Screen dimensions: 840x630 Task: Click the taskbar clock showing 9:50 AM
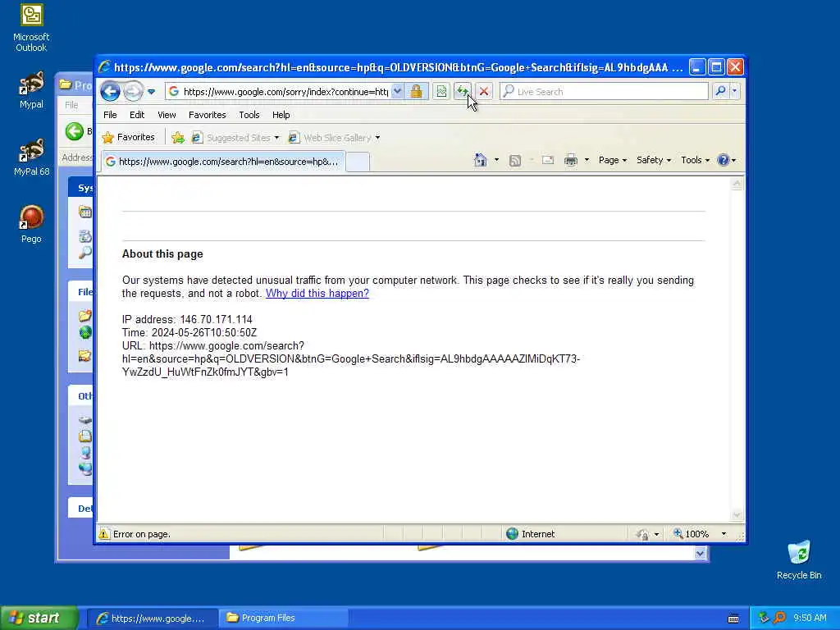(810, 618)
